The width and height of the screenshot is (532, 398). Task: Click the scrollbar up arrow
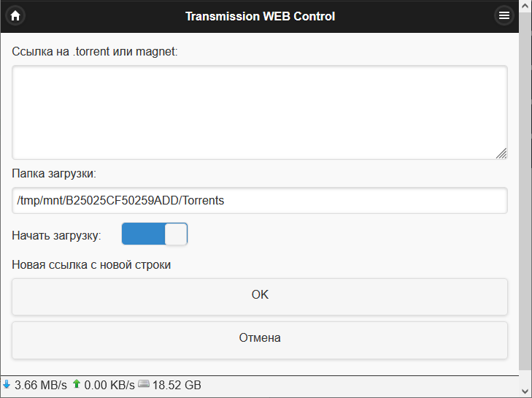pyautogui.click(x=525, y=6)
